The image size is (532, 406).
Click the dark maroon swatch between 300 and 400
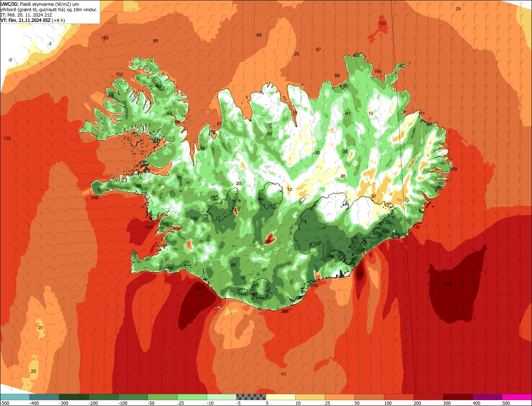tap(458, 397)
